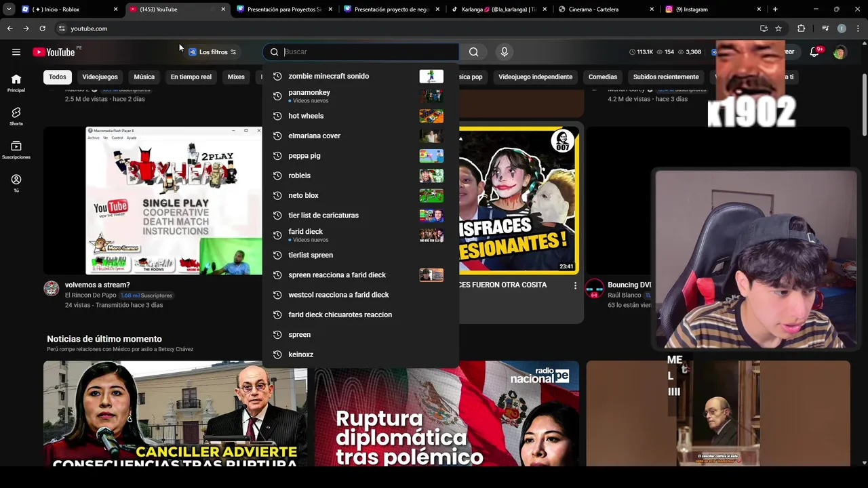Open CANCILLER ADVIERTE news thumbnail
The height and width of the screenshot is (488, 868).
[x=175, y=413]
